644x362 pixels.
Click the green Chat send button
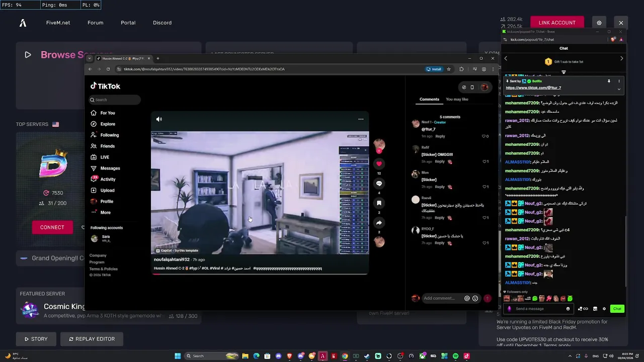[x=617, y=309]
